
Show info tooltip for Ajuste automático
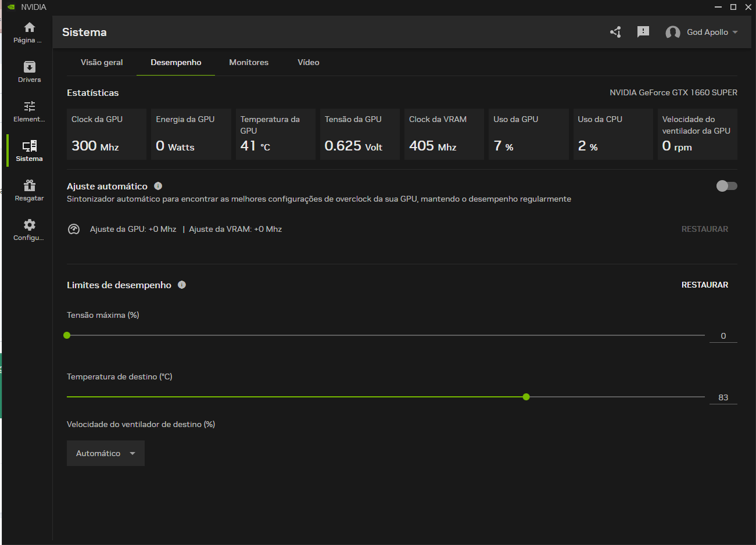(158, 186)
